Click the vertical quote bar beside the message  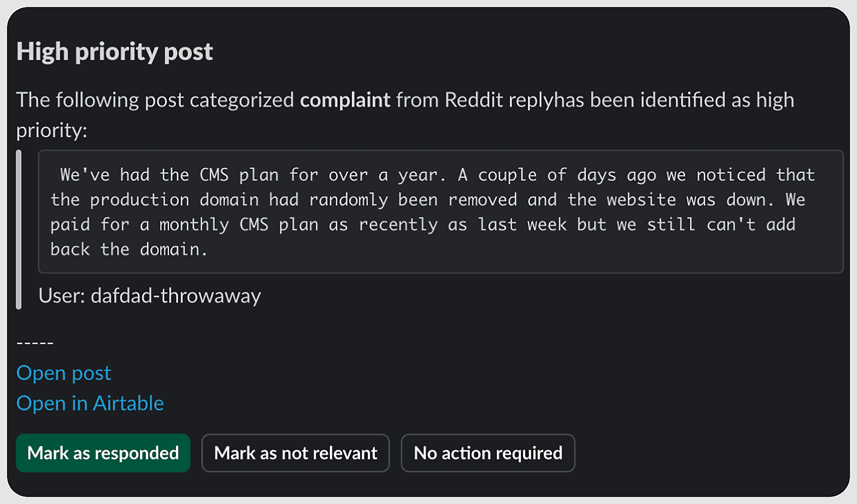coord(19,230)
